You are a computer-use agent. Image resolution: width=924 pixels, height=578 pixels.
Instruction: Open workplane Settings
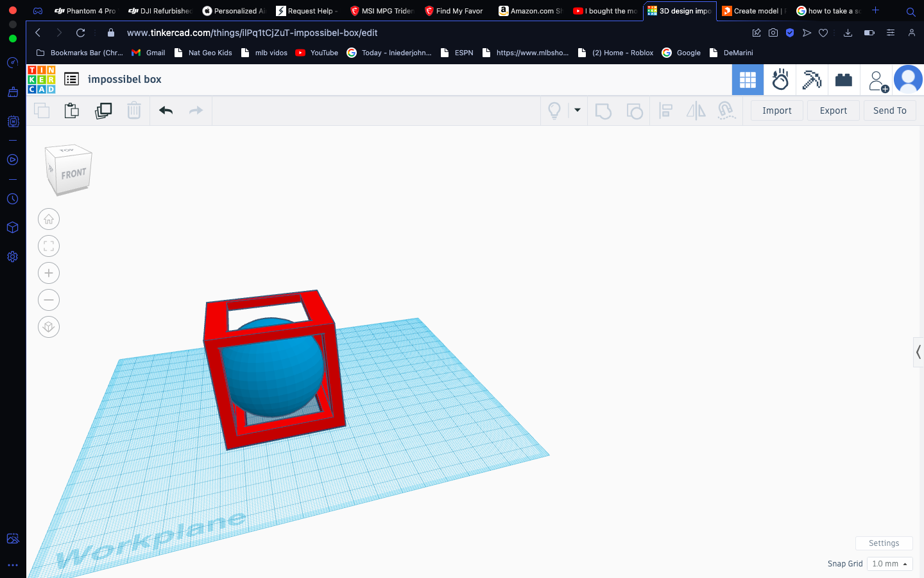point(884,543)
